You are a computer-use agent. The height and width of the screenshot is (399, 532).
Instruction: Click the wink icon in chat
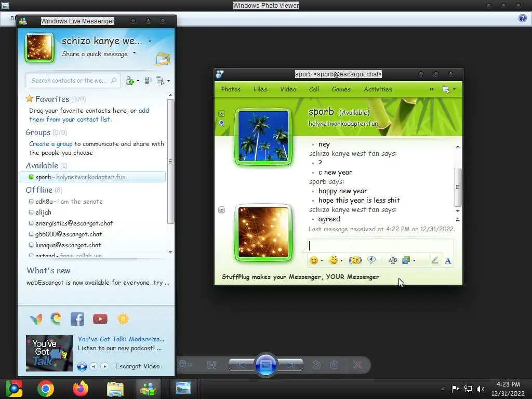click(x=334, y=260)
